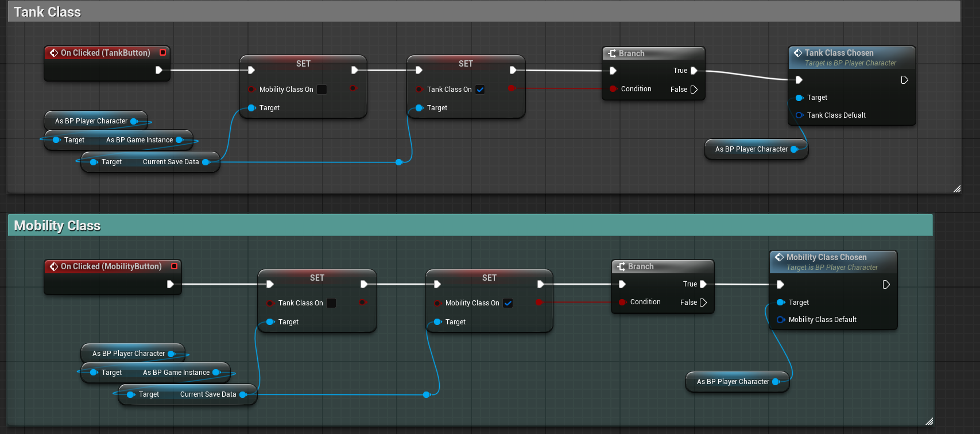Click the exec output pin of Mobility Class Chosen
Screen dimensions: 980x434
(886, 285)
